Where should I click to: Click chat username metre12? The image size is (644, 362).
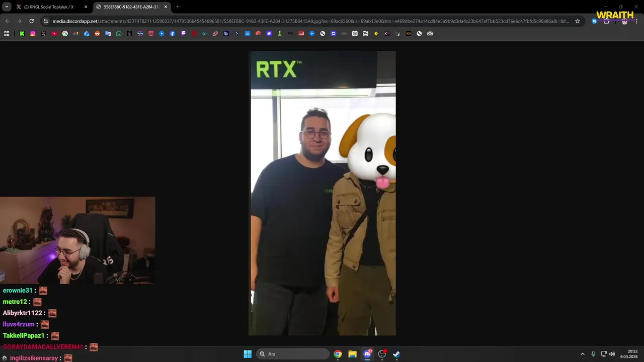(x=15, y=302)
